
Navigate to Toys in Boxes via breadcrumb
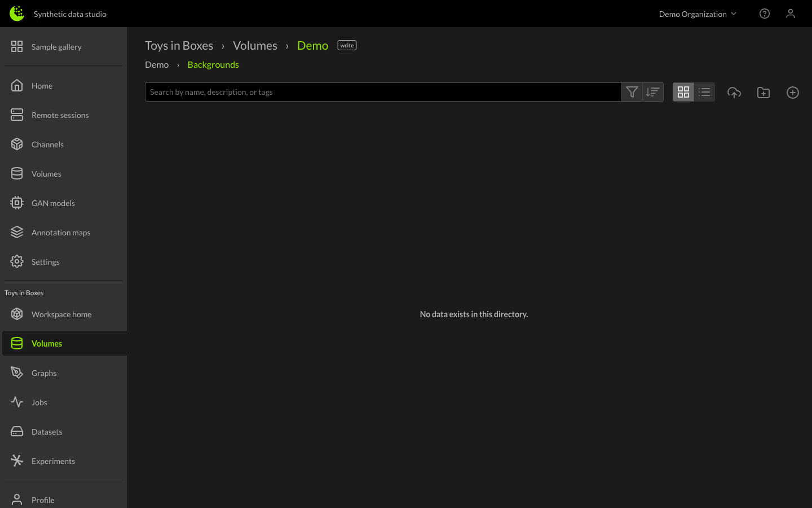pyautogui.click(x=179, y=45)
